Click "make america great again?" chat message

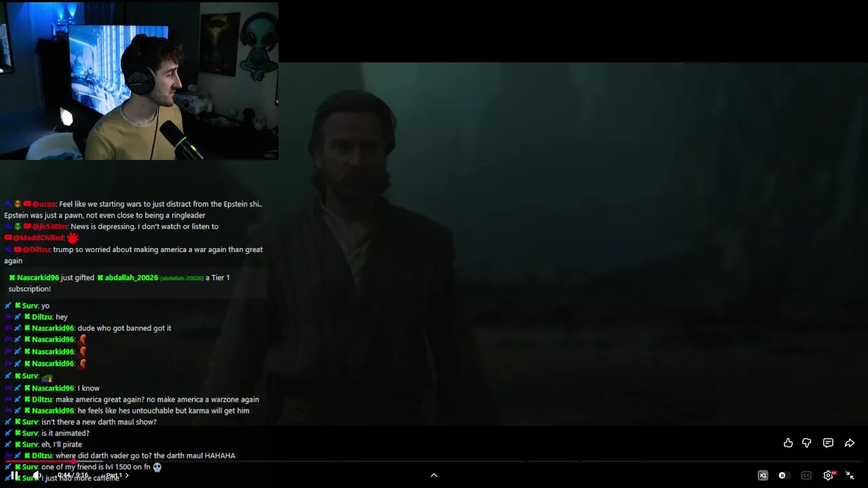[x=132, y=399]
